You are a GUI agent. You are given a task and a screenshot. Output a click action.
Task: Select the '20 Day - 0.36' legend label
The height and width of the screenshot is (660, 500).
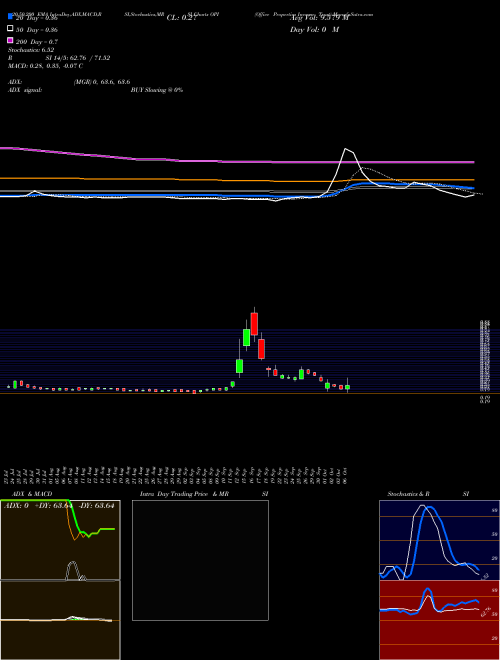tap(37, 18)
